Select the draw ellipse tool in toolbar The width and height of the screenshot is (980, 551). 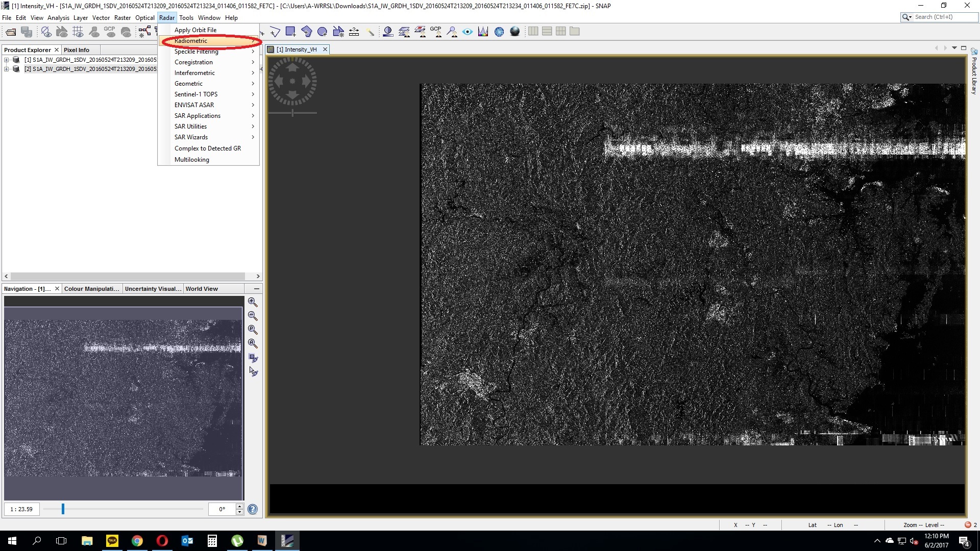[x=322, y=32]
